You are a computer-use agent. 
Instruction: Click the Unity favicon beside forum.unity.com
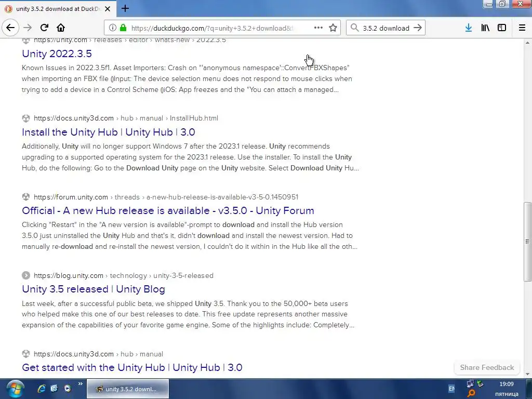26,197
